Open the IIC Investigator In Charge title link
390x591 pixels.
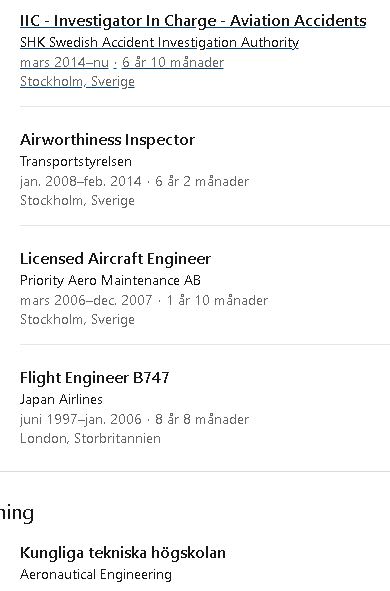pos(193,21)
